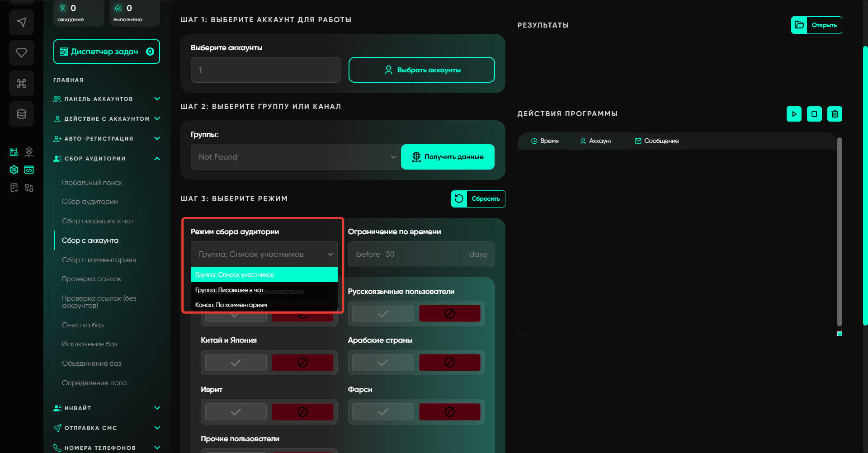Click the time limit days input field
The height and width of the screenshot is (453, 868).
tap(421, 254)
